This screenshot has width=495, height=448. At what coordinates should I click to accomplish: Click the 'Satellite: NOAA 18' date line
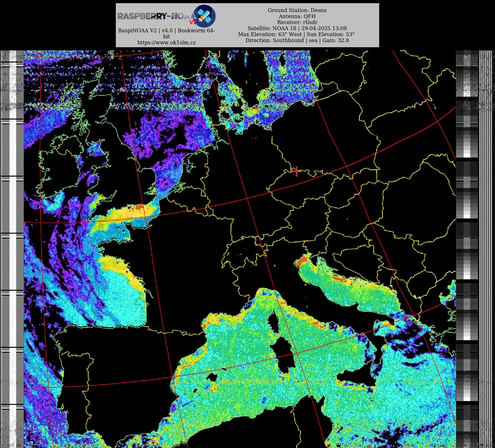[x=297, y=28]
